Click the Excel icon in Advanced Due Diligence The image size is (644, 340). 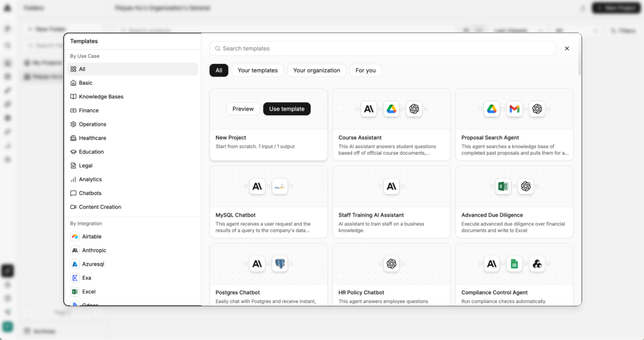[503, 186]
